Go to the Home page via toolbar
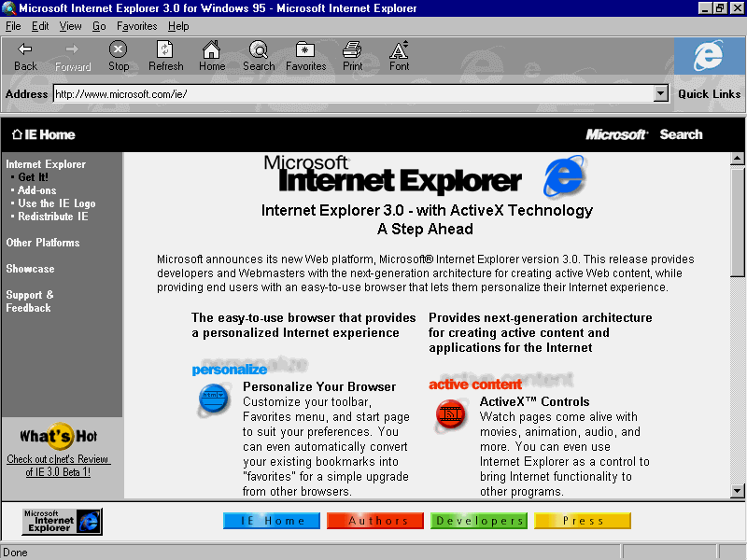747x560 pixels. point(212,57)
